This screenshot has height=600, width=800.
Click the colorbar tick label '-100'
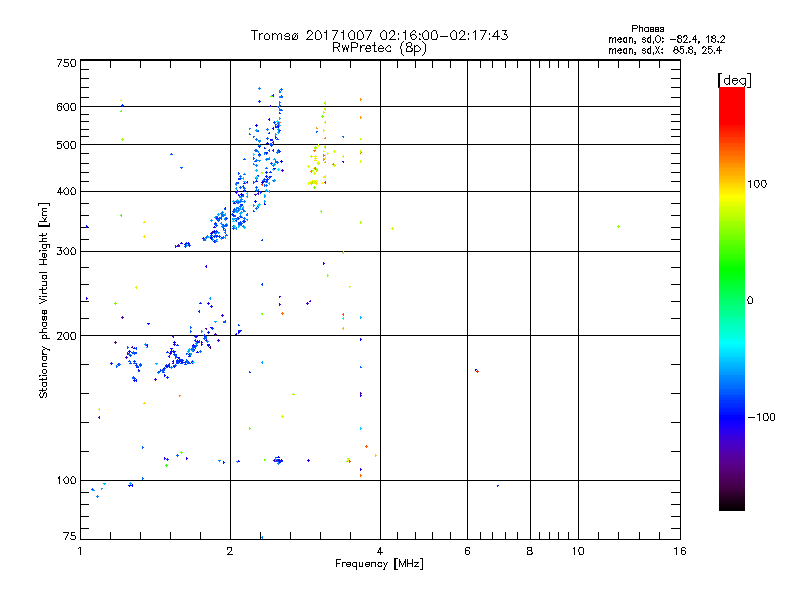pos(762,417)
